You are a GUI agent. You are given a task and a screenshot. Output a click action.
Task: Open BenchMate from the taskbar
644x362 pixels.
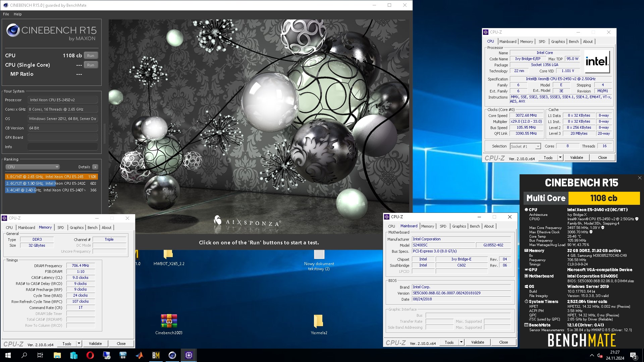(156, 355)
